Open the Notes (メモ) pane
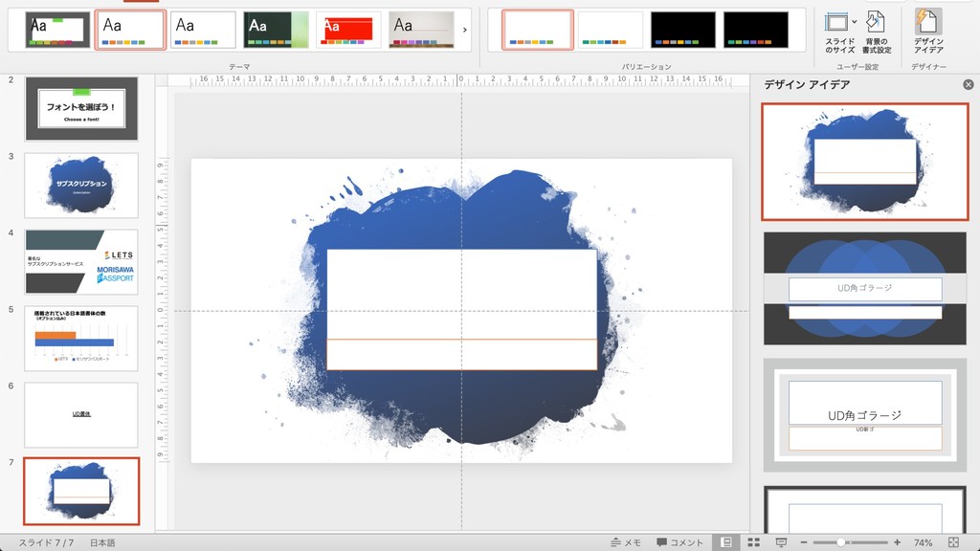 coord(626,542)
